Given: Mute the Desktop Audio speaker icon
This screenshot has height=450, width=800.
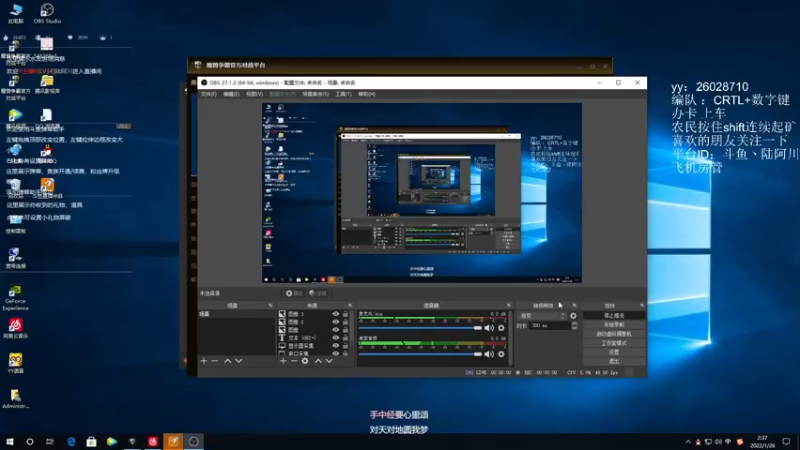Looking at the screenshot, I should (489, 354).
